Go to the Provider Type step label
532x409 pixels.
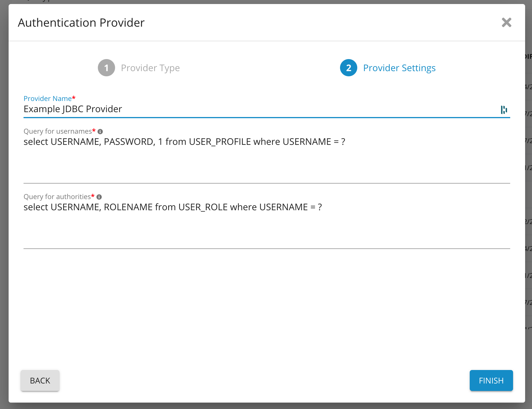click(x=150, y=68)
